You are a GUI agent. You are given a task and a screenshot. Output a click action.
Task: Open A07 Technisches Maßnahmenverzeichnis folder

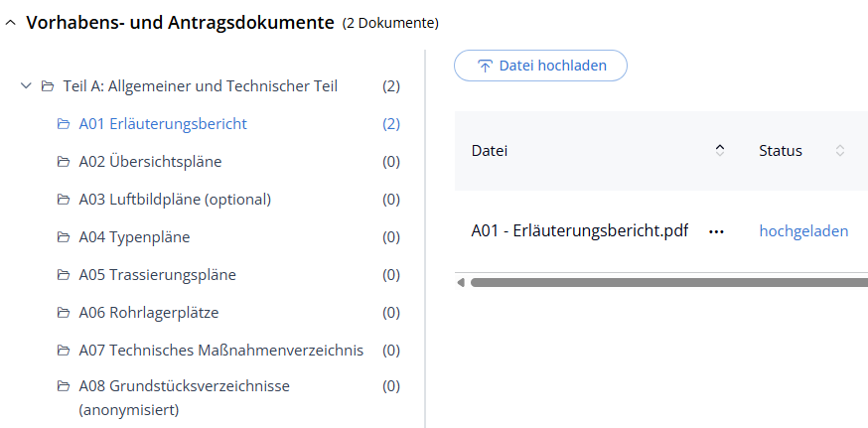pyautogui.click(x=220, y=351)
